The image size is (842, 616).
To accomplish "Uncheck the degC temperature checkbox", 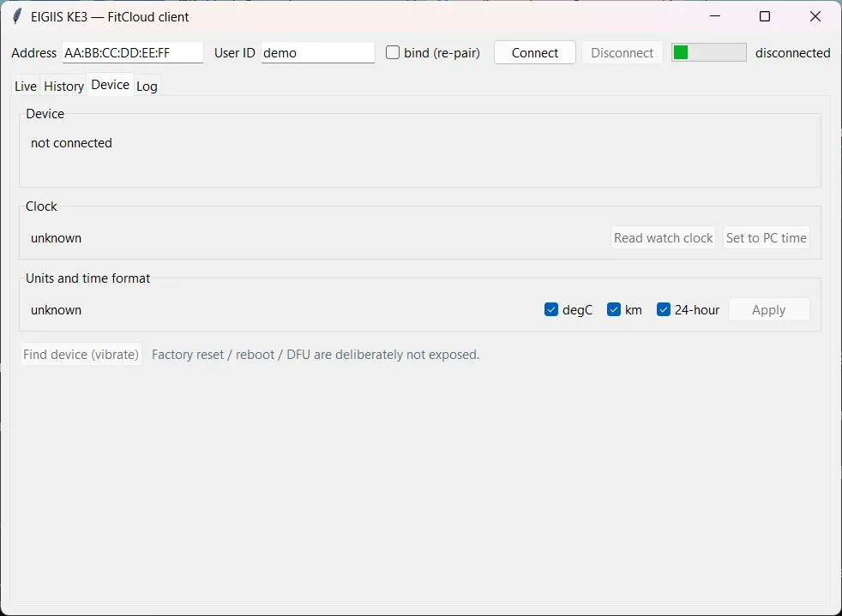I will (x=551, y=309).
